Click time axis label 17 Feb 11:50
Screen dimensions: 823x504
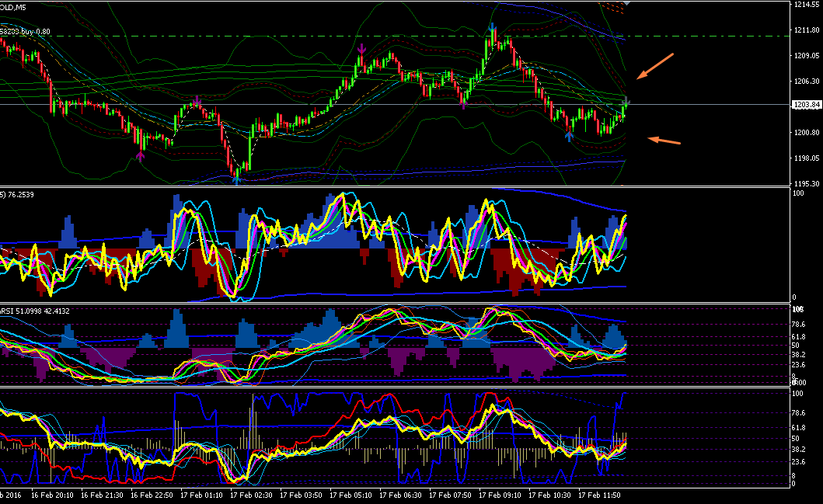tap(600, 495)
